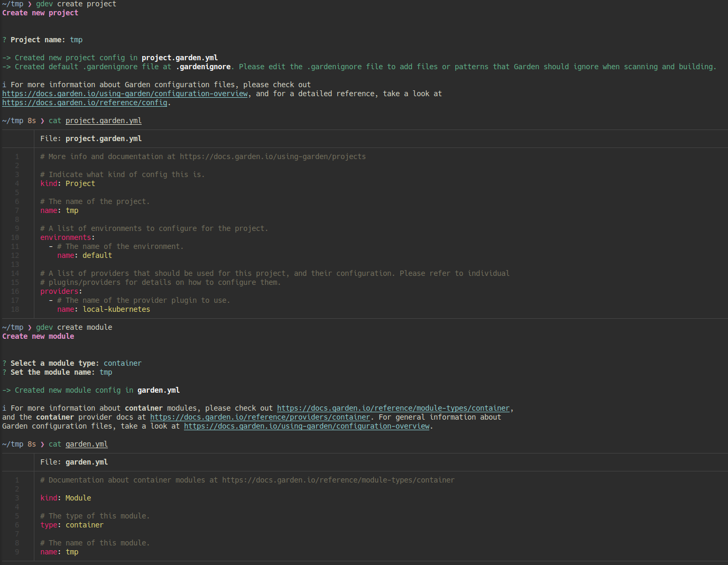Click 'Select a module type:' prompt label
The height and width of the screenshot is (565, 728).
pyautogui.click(x=55, y=363)
